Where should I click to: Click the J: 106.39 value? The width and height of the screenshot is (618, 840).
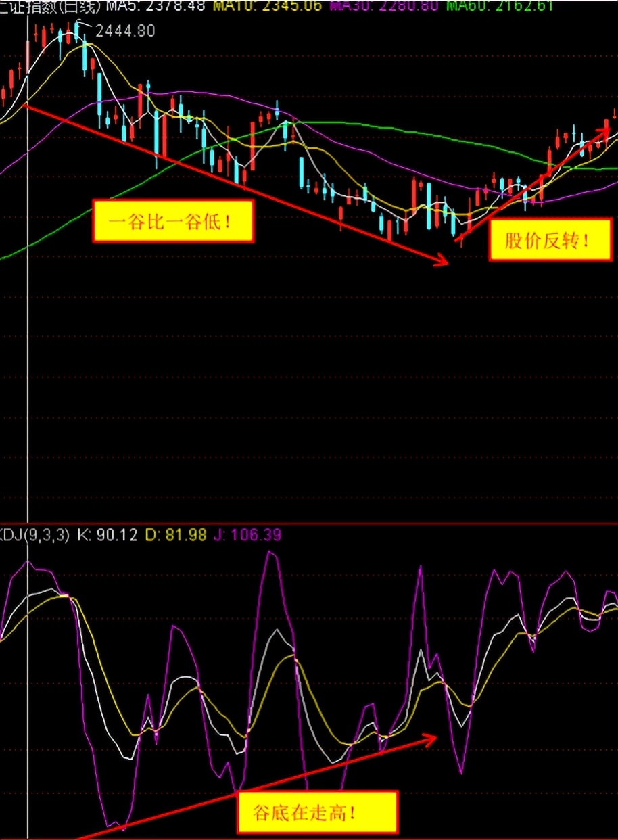(x=247, y=535)
